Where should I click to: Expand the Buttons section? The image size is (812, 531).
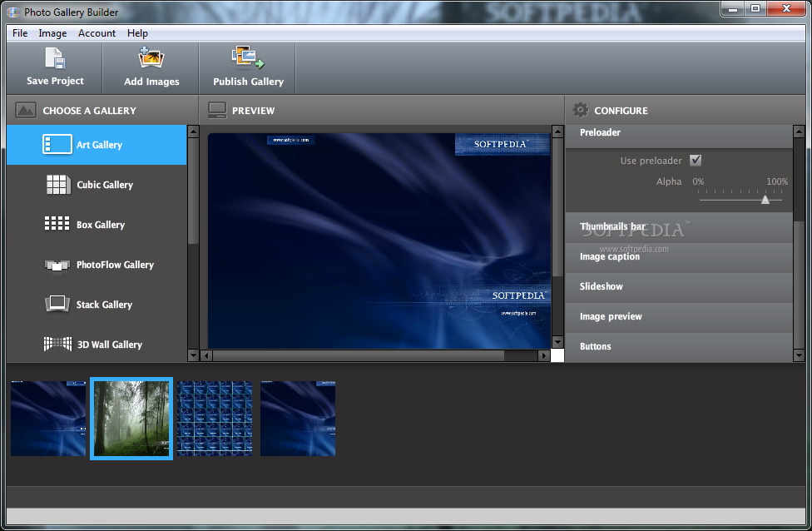[679, 346]
